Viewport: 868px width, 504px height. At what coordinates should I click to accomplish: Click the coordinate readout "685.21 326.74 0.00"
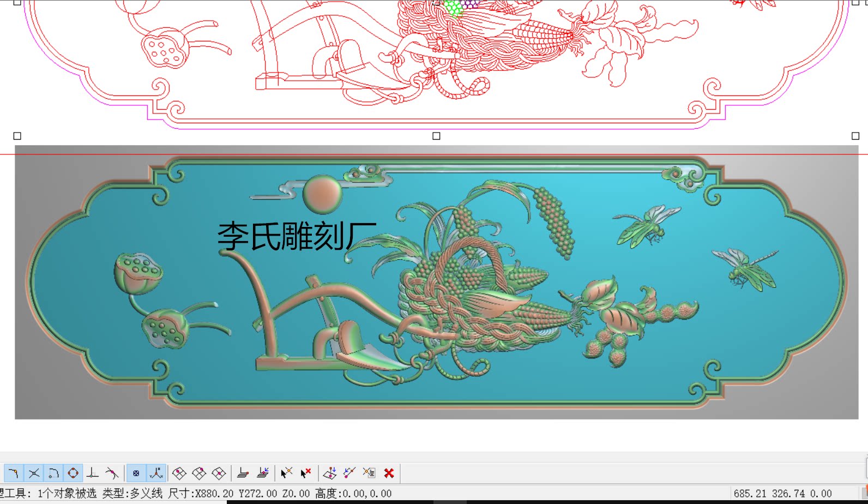[782, 494]
